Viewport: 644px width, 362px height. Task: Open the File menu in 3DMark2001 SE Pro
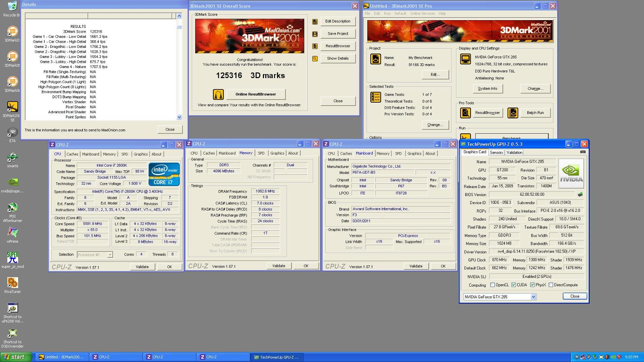(367, 13)
